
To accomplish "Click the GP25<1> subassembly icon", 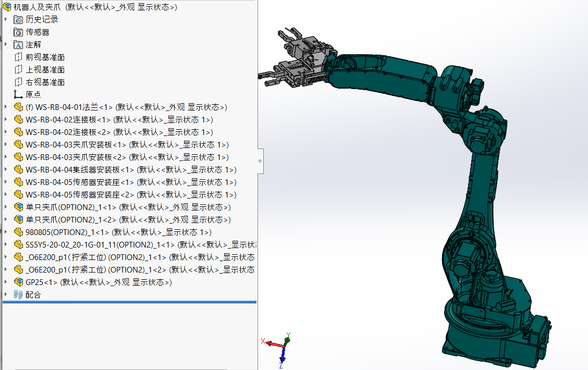I will click(18, 282).
